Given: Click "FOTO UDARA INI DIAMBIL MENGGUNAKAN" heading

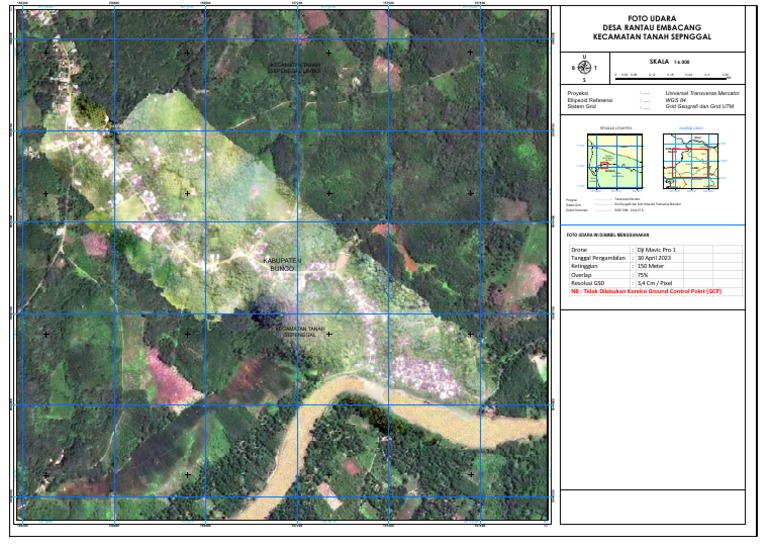Looking at the screenshot, I should click(x=608, y=235).
